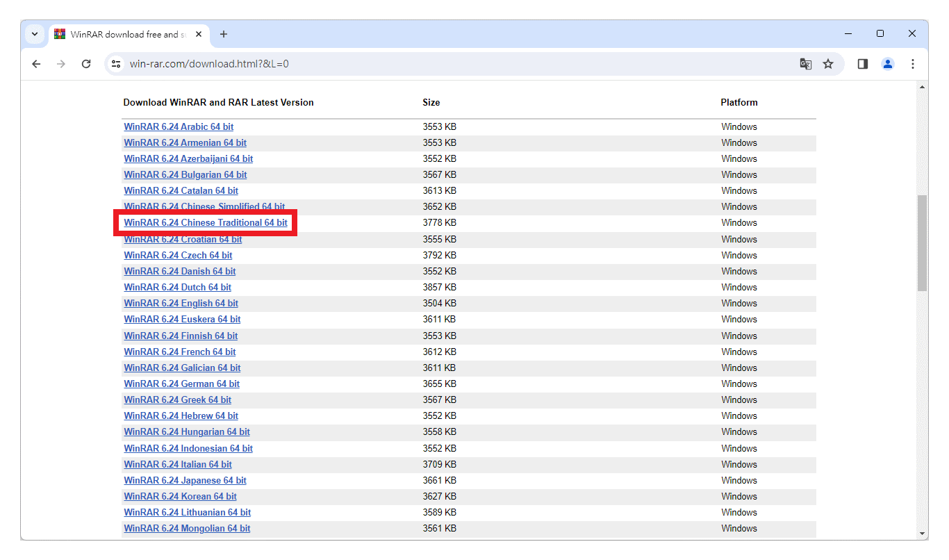949x560 pixels.
Task: Download WinRAR 6.24 English 64 bit
Action: pos(181,303)
